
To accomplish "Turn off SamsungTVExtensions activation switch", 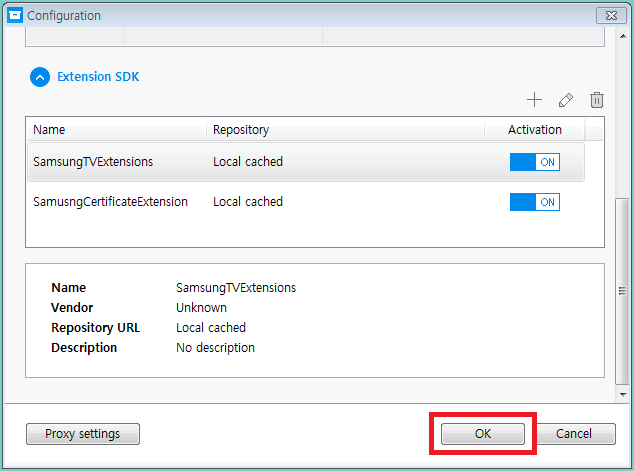I will coord(534,162).
